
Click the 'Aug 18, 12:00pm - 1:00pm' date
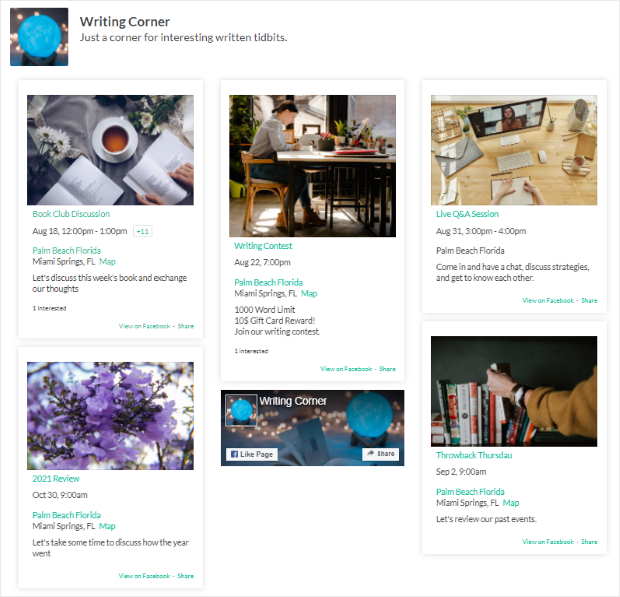tap(80, 231)
